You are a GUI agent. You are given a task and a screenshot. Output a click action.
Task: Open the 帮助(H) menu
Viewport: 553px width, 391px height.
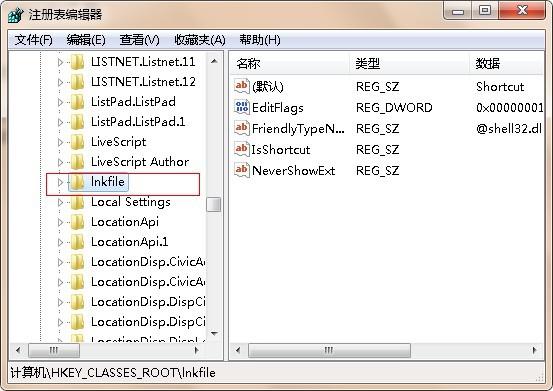pyautogui.click(x=260, y=40)
